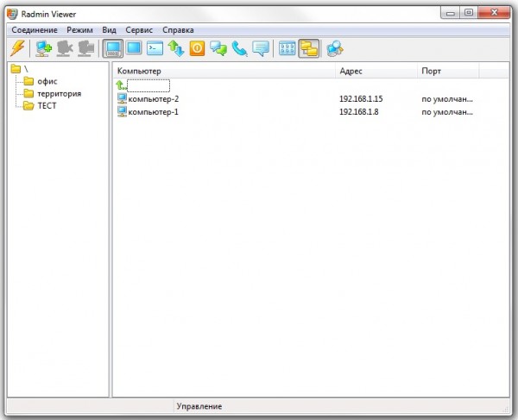This screenshot has width=518, height=420.
Task: Sort by the Порт column header
Action: pyautogui.click(x=448, y=71)
